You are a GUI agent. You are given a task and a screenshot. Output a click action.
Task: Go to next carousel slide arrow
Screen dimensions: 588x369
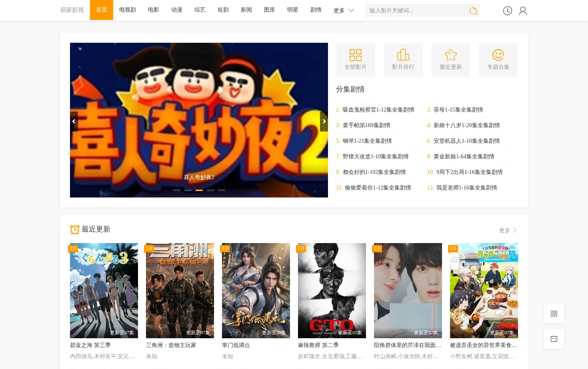tap(324, 122)
